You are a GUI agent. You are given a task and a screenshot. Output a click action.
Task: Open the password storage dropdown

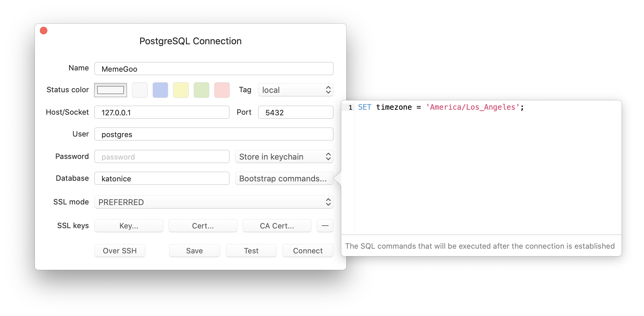click(x=284, y=156)
